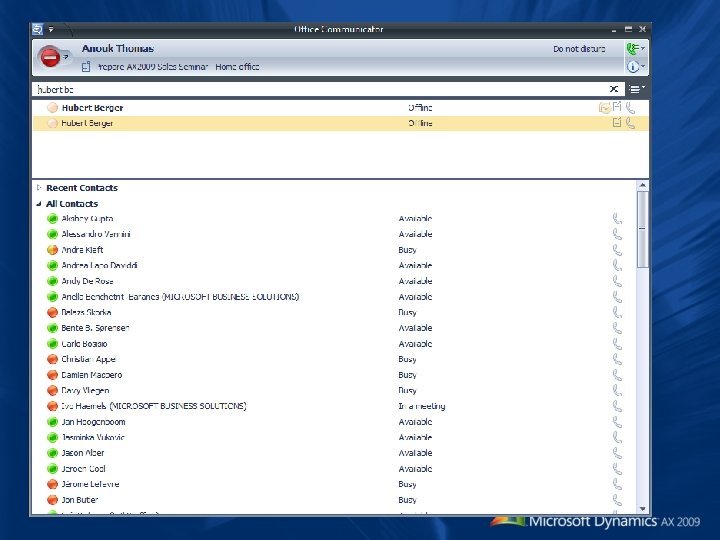Click the note icon beside the personal note
720x540 pixels.
click(86, 67)
